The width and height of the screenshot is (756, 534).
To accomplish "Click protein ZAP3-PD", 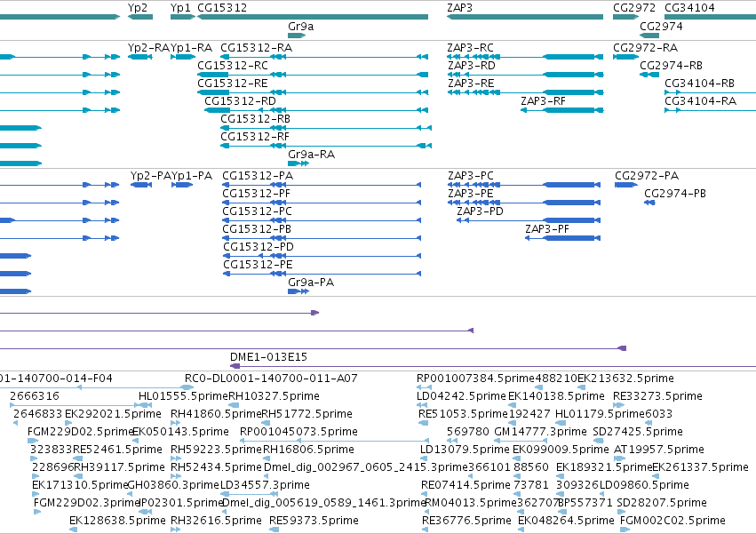I will (480, 211).
